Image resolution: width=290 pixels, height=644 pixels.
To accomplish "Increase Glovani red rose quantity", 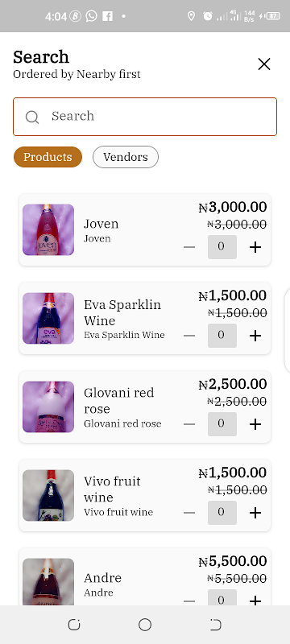I will coord(255,424).
